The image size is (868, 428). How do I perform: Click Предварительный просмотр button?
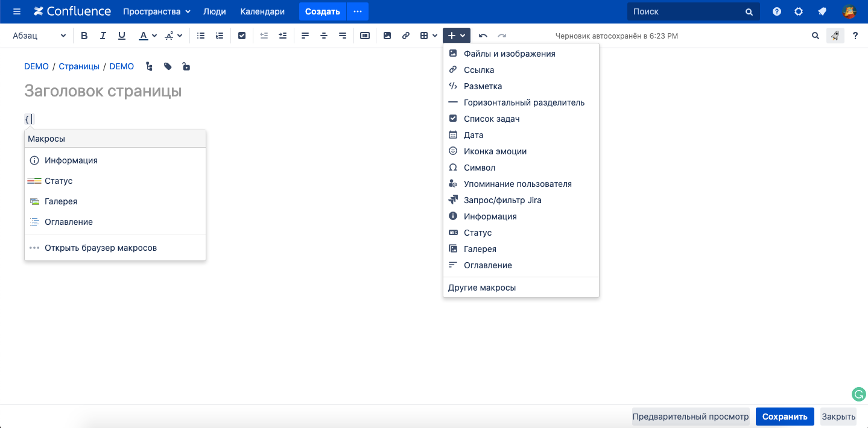(691, 417)
